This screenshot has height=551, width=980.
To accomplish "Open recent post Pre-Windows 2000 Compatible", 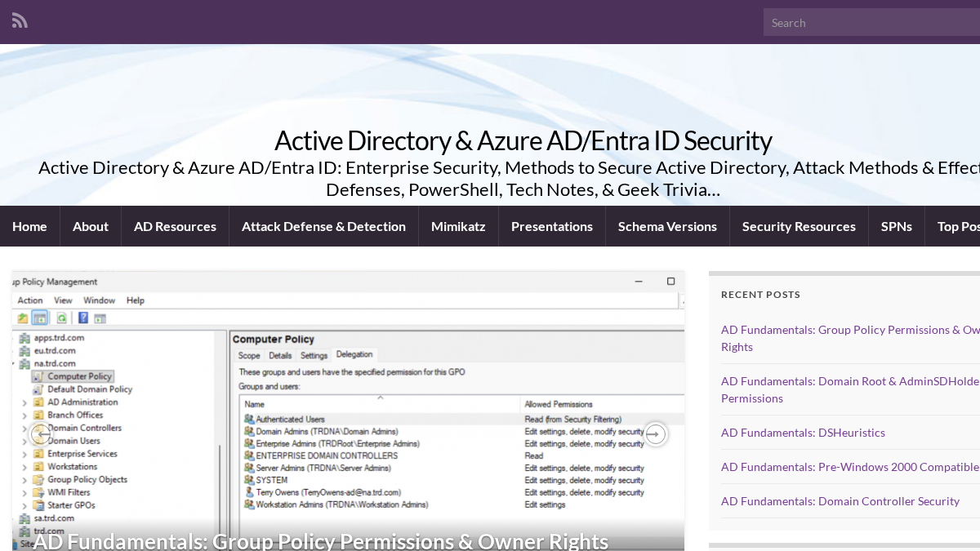I will (x=850, y=467).
